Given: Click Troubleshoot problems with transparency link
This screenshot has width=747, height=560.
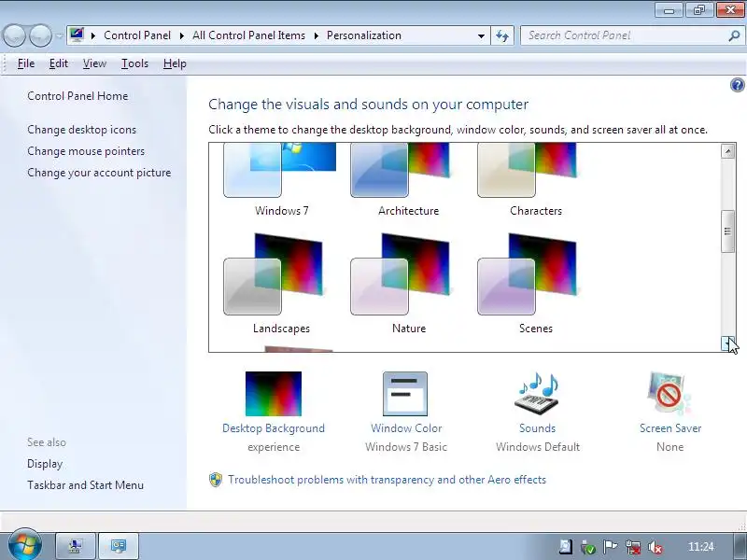Looking at the screenshot, I should pyautogui.click(x=387, y=480).
